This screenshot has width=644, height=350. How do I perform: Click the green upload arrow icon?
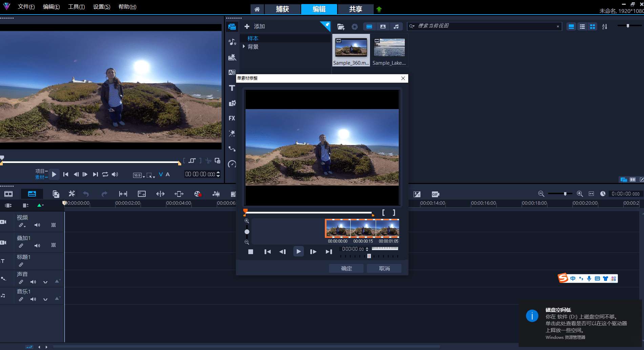379,9
